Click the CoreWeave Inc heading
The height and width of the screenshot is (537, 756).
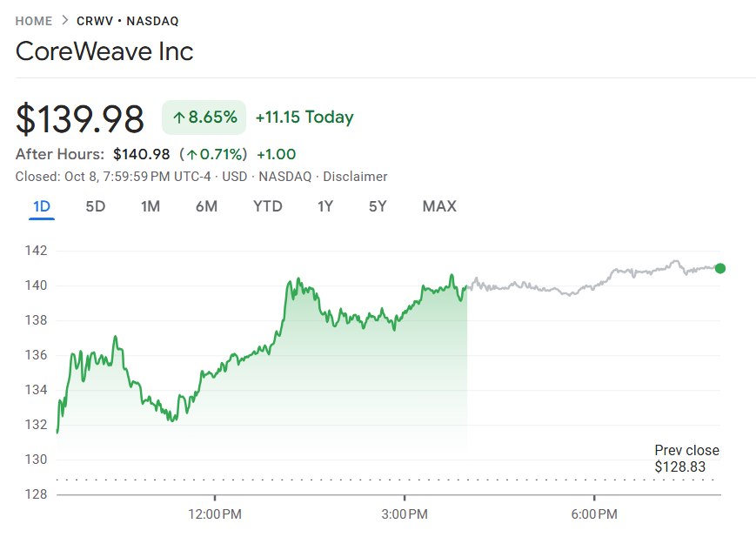[104, 51]
